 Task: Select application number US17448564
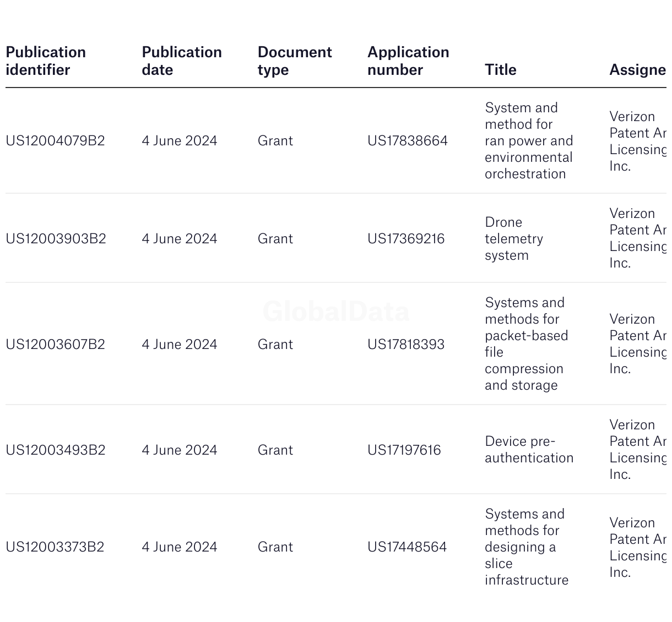[x=407, y=547]
